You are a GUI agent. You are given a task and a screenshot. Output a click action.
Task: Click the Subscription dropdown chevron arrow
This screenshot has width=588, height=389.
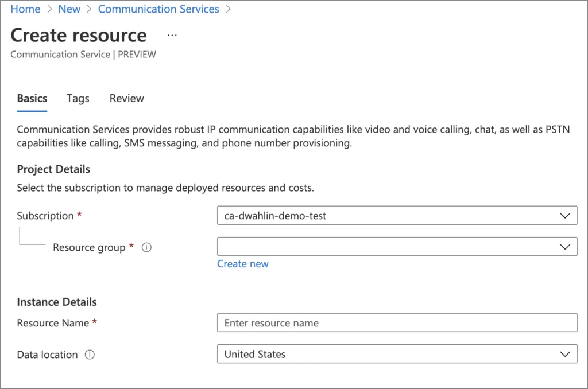[x=564, y=216]
